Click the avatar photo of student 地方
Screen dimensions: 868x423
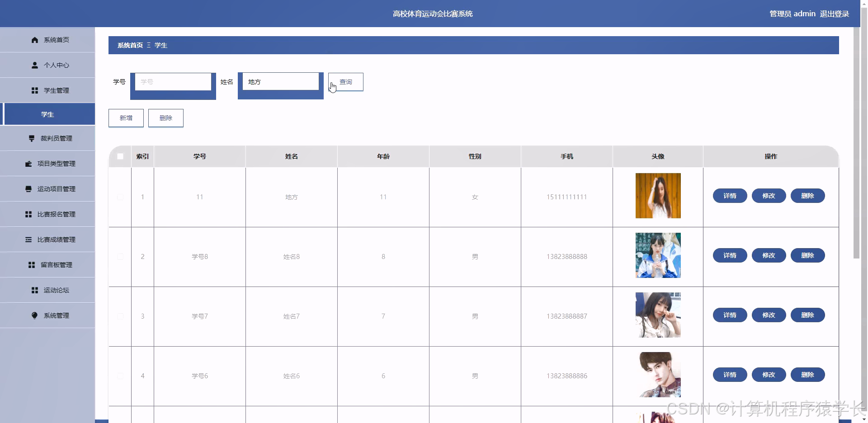point(658,196)
